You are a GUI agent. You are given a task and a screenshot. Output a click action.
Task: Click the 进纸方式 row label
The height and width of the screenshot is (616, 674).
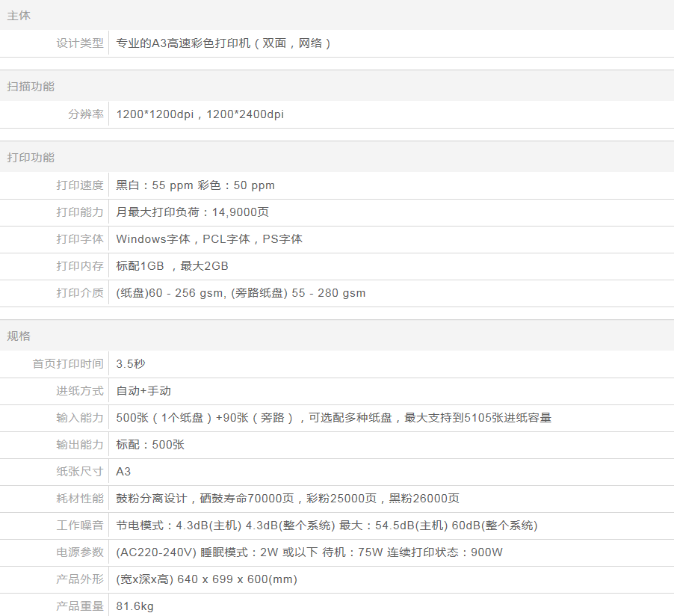80,391
